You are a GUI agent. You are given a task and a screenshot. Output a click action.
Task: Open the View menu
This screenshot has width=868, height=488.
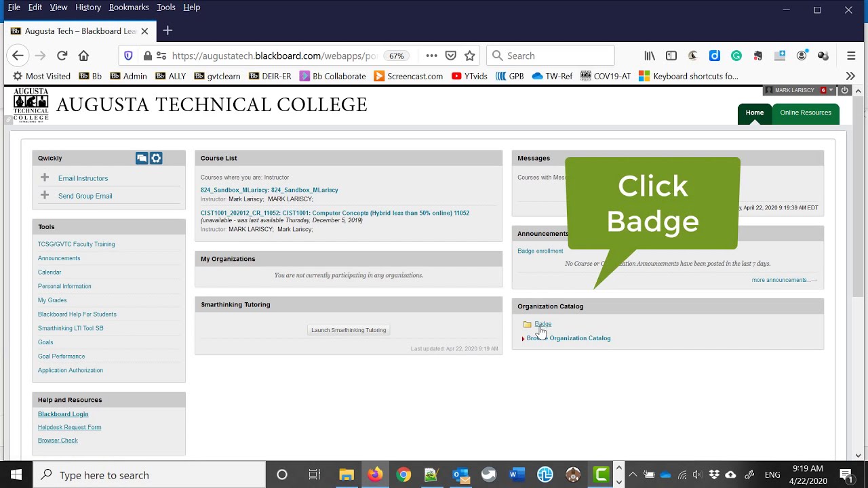point(58,7)
